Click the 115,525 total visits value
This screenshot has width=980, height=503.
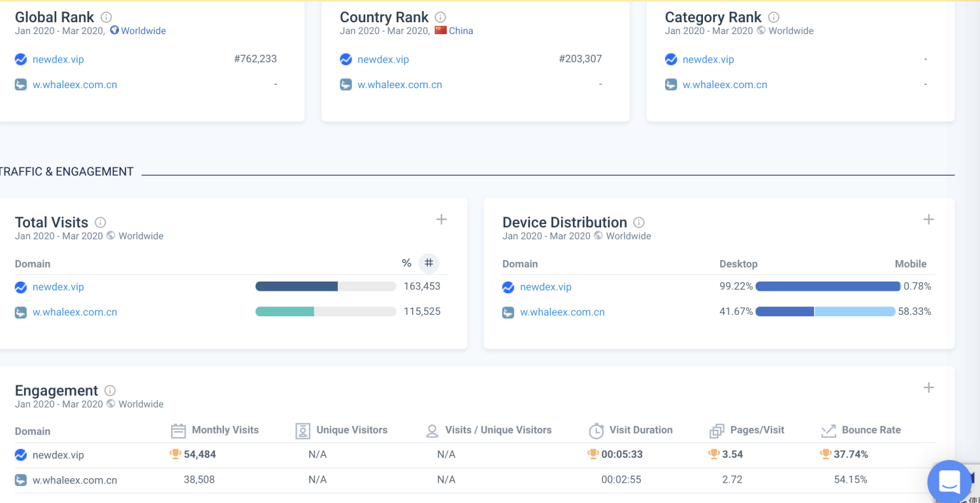tap(422, 312)
